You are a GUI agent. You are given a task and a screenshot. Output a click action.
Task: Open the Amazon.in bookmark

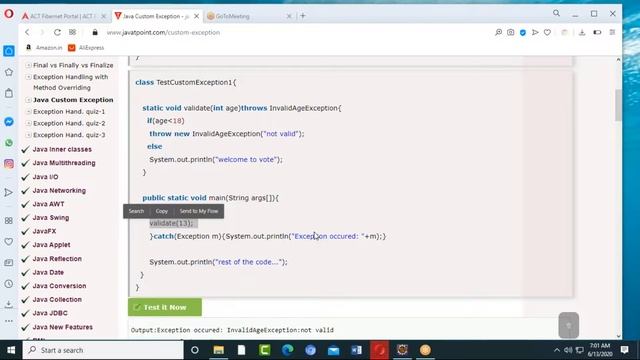(44, 48)
